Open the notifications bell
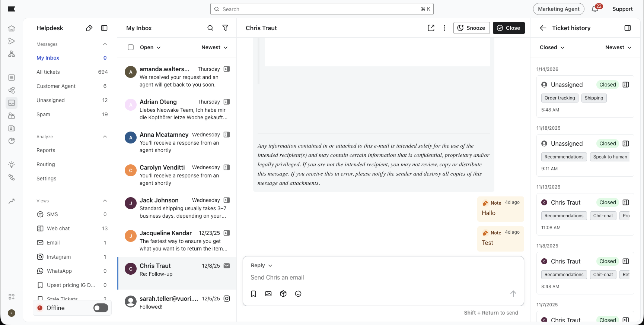This screenshot has height=325, width=644. (x=595, y=9)
